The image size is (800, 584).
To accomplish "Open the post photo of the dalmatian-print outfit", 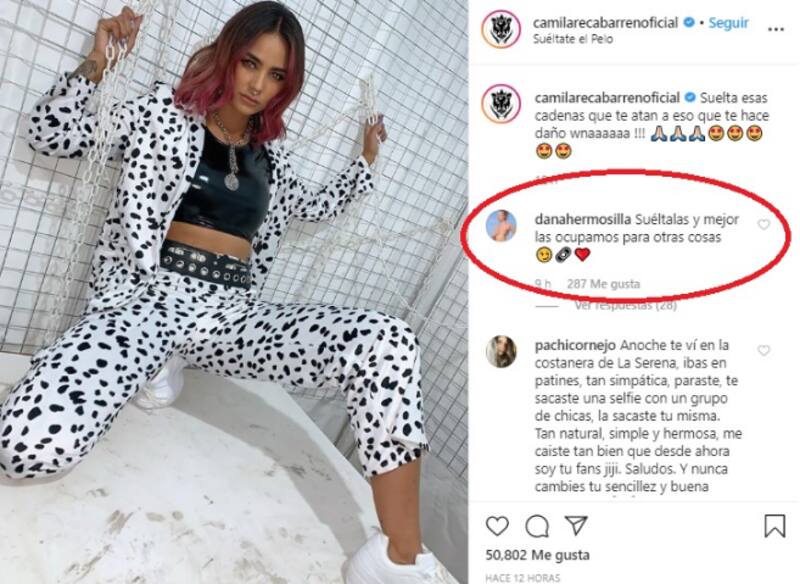I will click(x=234, y=292).
